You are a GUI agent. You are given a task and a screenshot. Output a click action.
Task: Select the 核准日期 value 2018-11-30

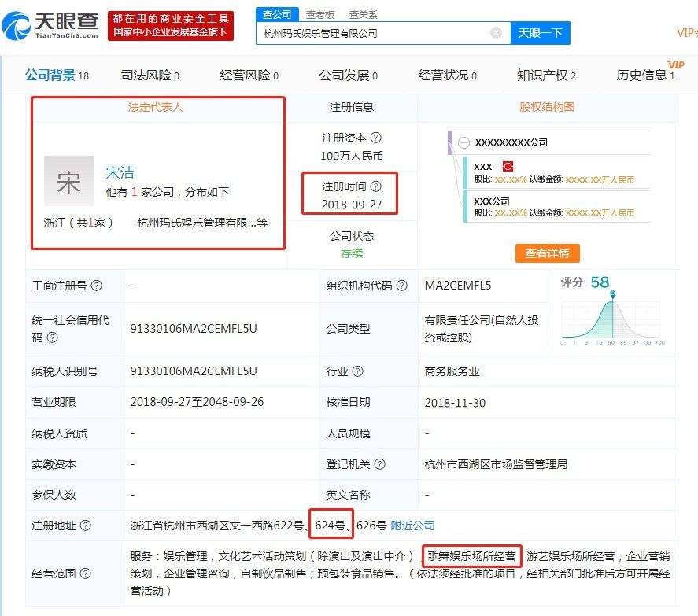(x=455, y=403)
